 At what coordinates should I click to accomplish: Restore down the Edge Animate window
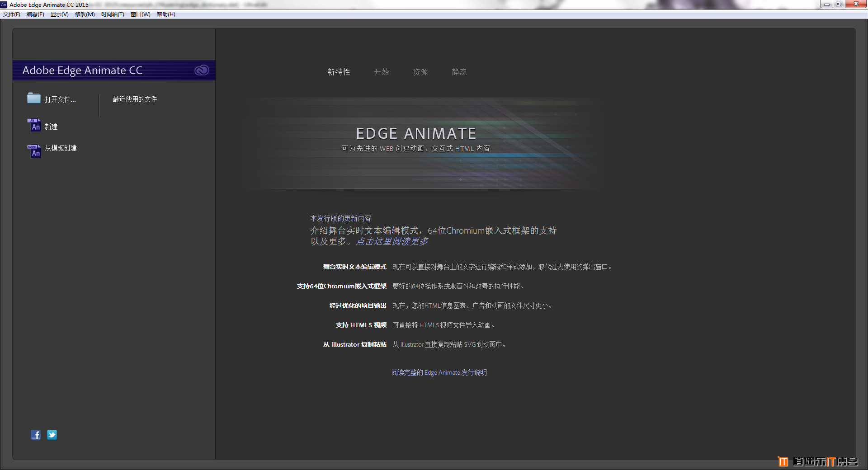(838, 4)
